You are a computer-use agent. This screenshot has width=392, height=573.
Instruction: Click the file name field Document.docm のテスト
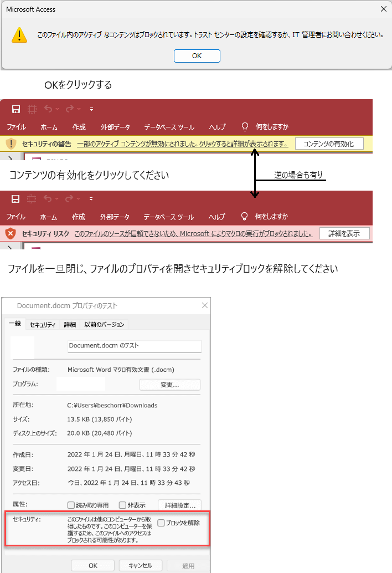[x=135, y=346]
